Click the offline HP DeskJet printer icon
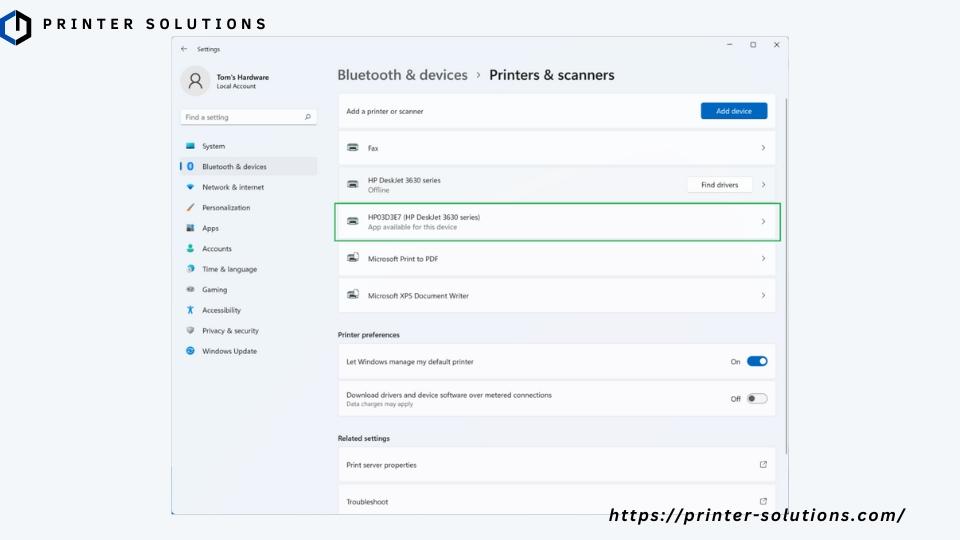960x540 pixels. (353, 184)
